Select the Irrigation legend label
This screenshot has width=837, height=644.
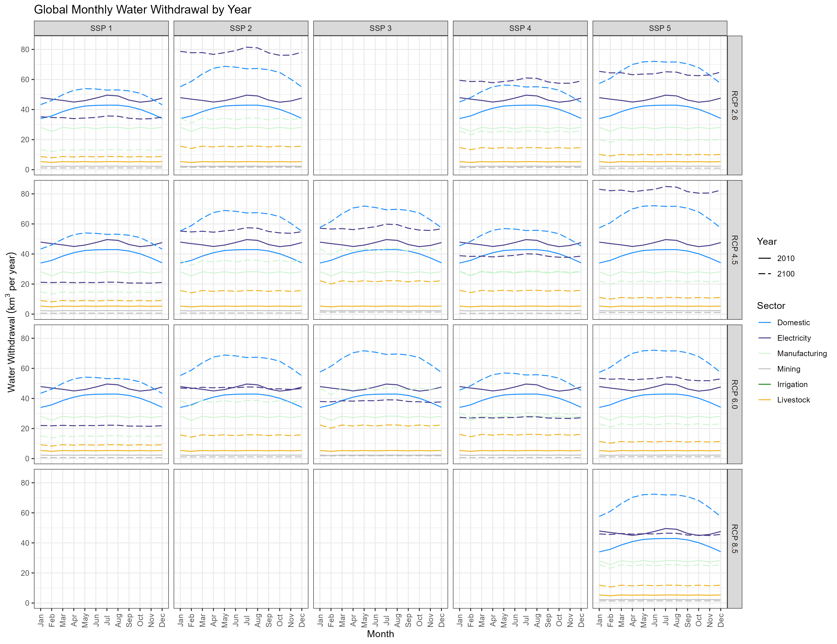click(792, 384)
